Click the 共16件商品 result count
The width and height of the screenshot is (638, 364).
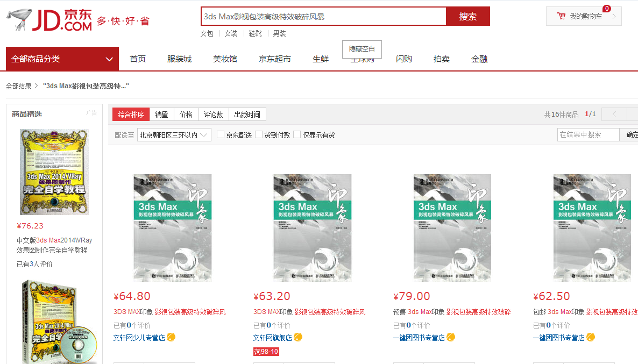(x=562, y=115)
